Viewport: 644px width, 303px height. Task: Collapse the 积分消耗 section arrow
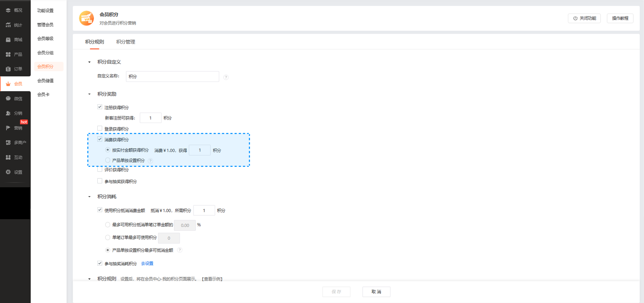(x=90, y=197)
